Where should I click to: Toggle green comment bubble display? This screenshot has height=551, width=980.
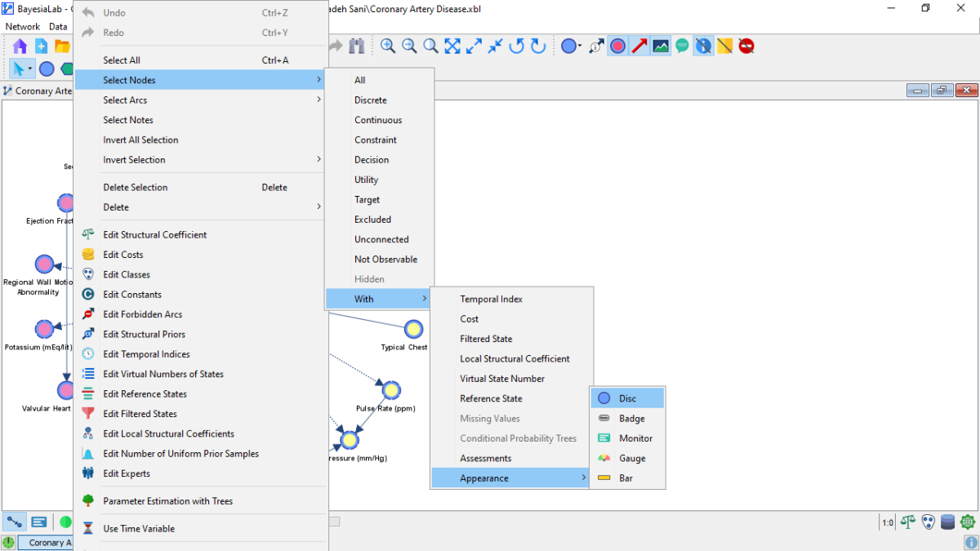coord(682,46)
